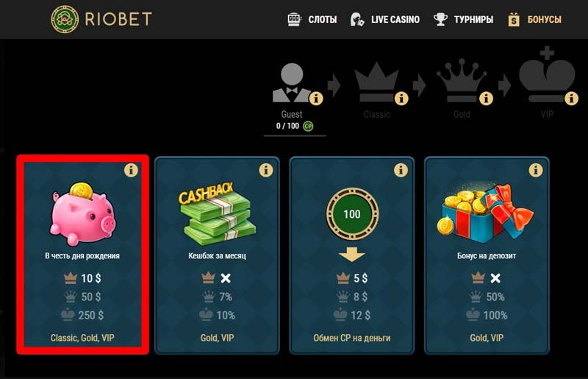The width and height of the screenshot is (588, 379).
Task: Select the Бонусы bonuses tab
Action: (x=534, y=20)
